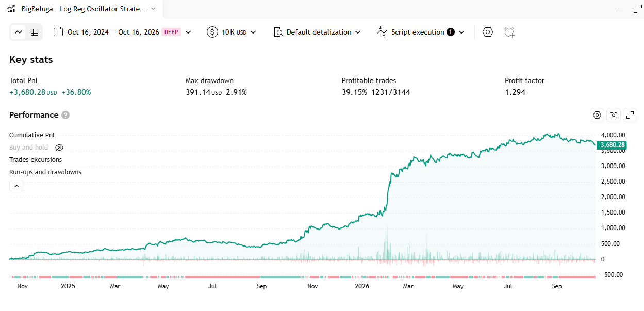Click the 1,500.00 price axis label
Screen dimensions: 644x311
coord(613,212)
